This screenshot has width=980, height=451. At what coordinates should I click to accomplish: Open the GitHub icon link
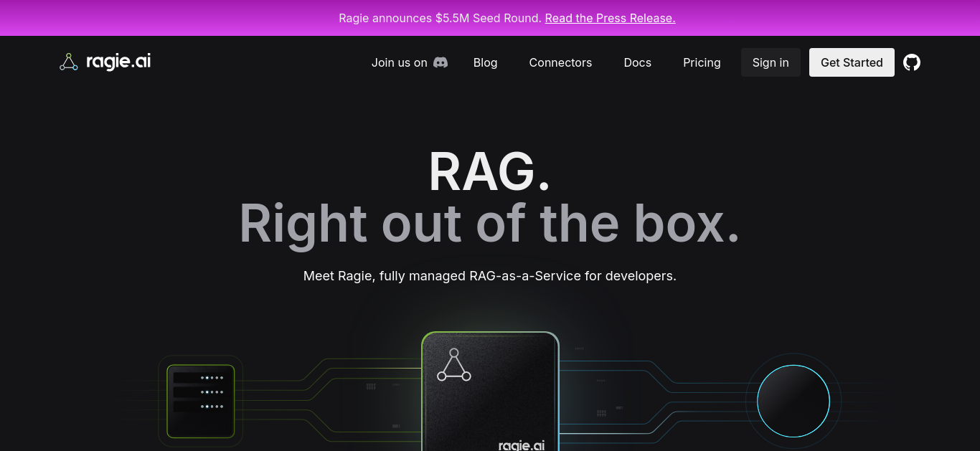(912, 62)
